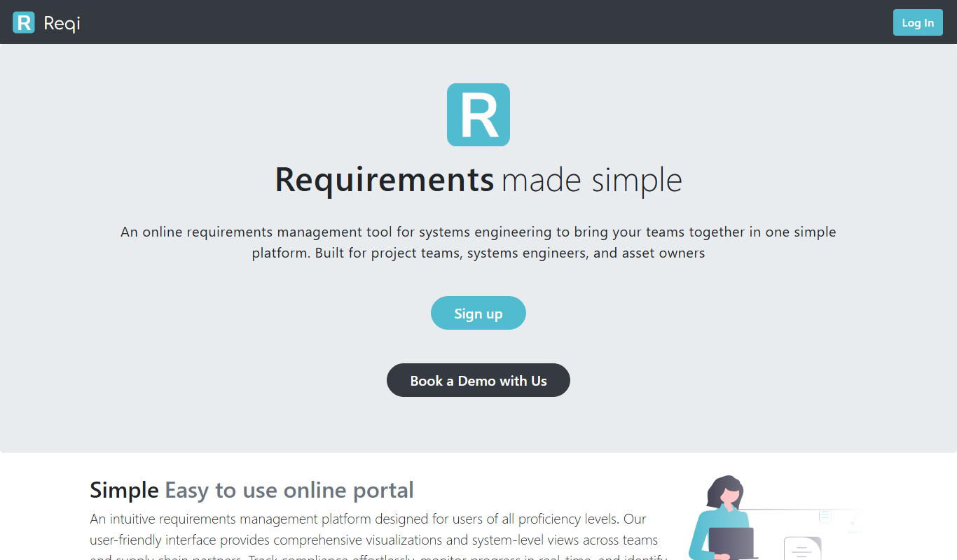Viewport: 957px width, 560px height.
Task: Click the Reqi logo icon in navbar
Action: (x=24, y=22)
